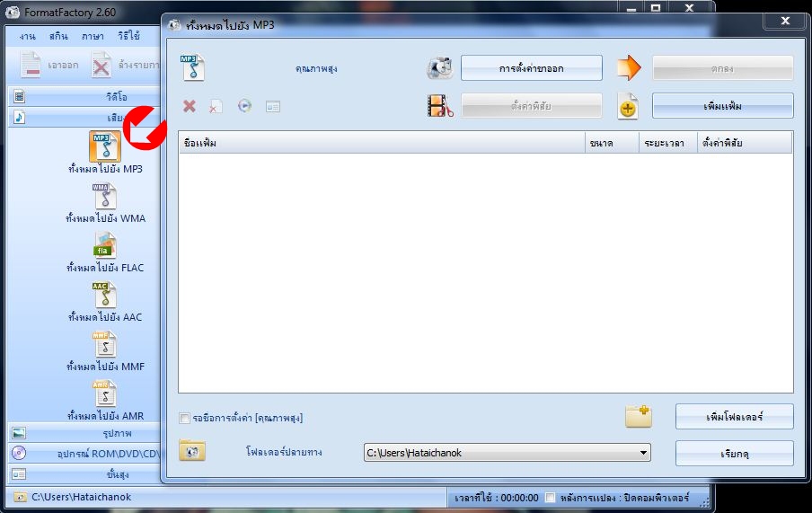Image resolution: width=812 pixels, height=513 pixels.
Task: Select All to WMA converter icon
Action: point(105,196)
